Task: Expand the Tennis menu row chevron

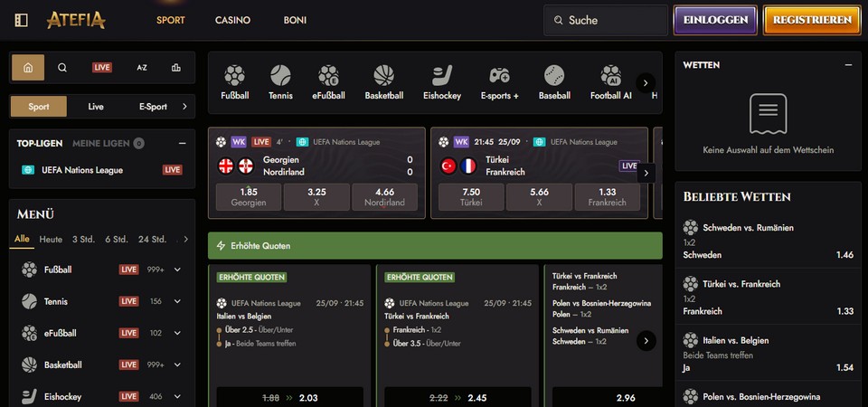Action: coord(177,301)
